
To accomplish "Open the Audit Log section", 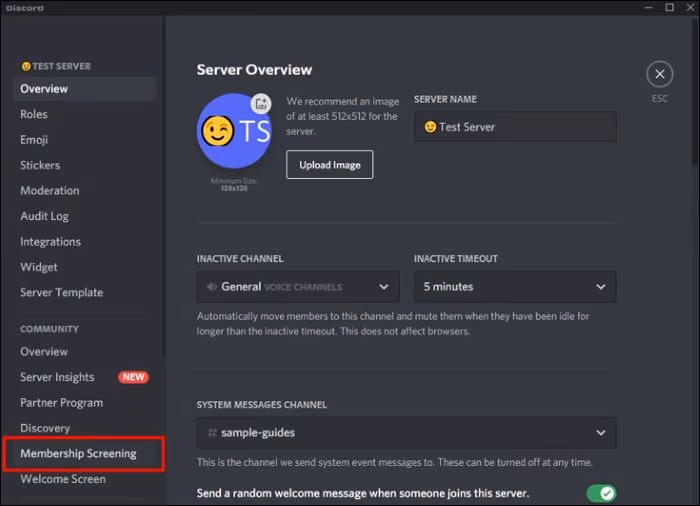I will click(45, 216).
